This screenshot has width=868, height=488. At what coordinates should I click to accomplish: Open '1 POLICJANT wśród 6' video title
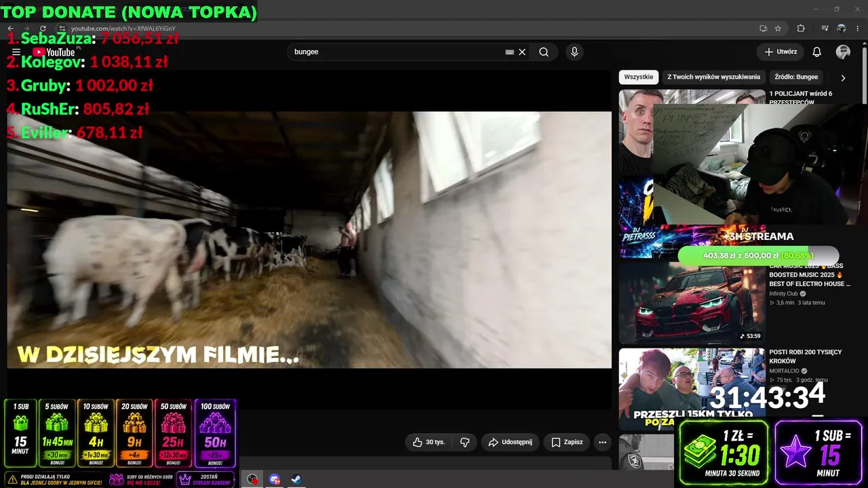coord(800,98)
